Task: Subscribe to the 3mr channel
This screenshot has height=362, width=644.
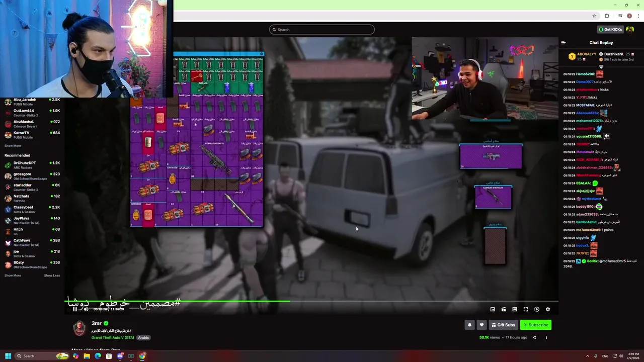Action: coord(536,325)
